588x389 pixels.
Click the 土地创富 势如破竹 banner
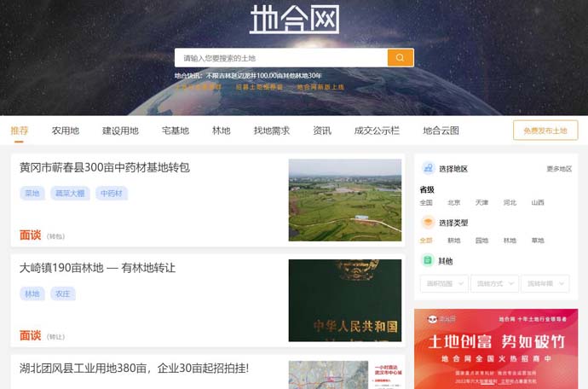[x=496, y=349]
